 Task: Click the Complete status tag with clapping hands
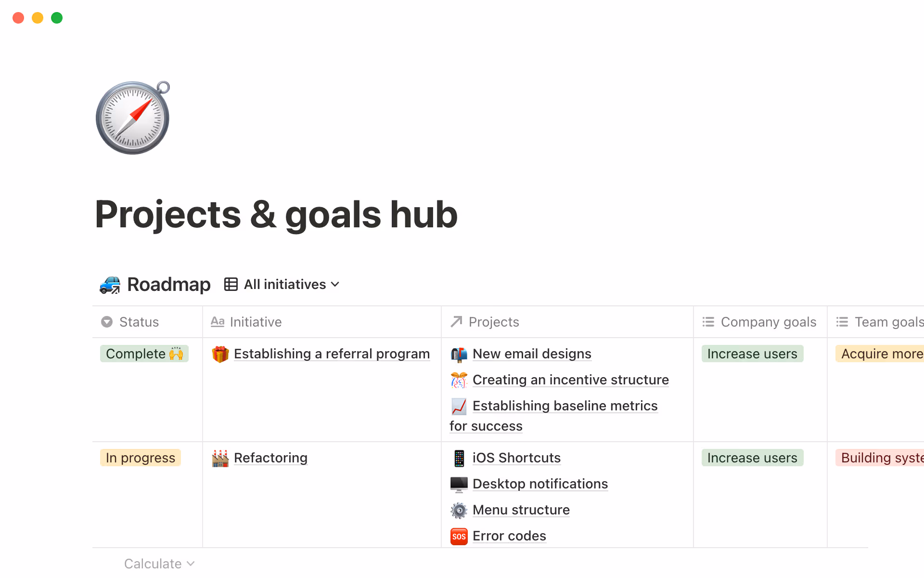tap(144, 354)
